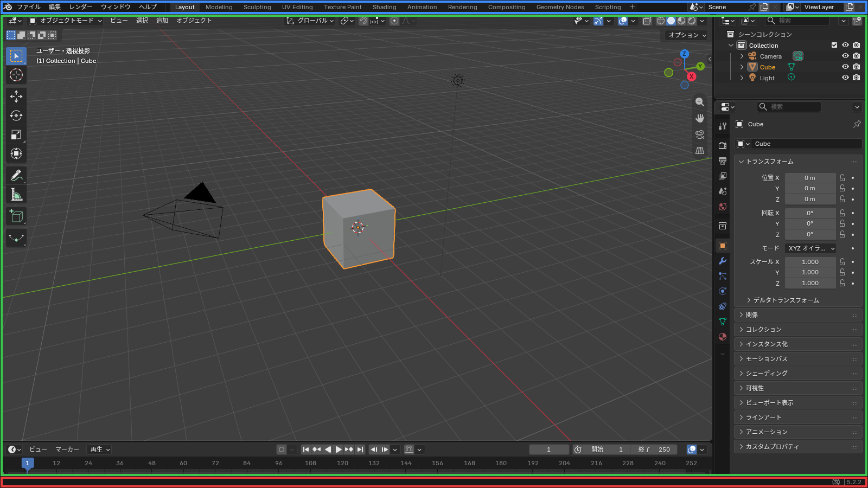Open the Modifiers wrench properties tab
The height and width of the screenshot is (488, 868).
(723, 261)
